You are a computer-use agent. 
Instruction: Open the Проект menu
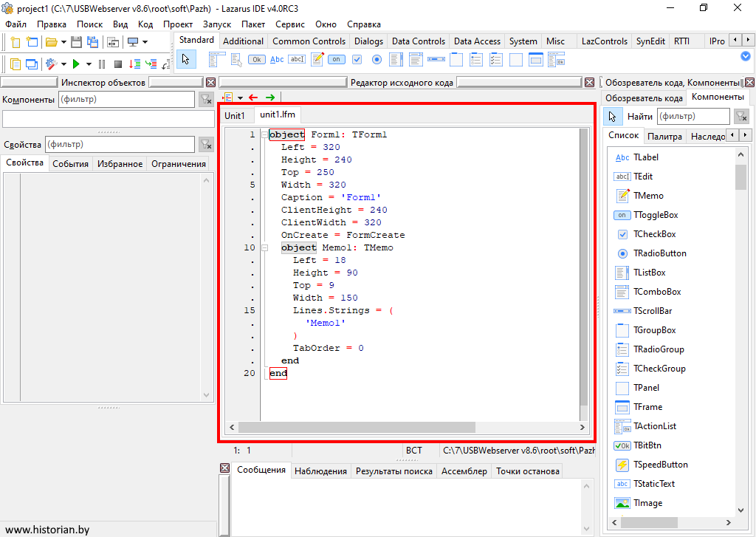[178, 24]
